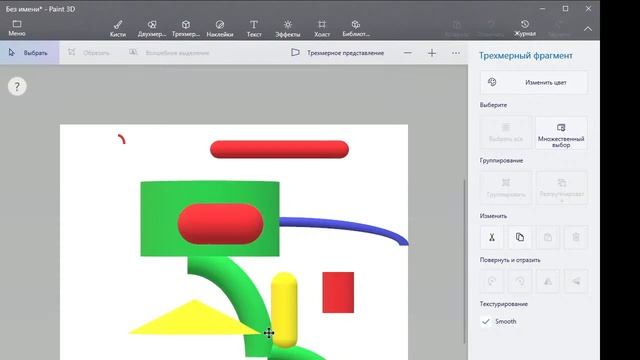This screenshot has width=640, height=360.
Task: Rotate left icon in Повернуть и отразить
Action: tap(492, 281)
